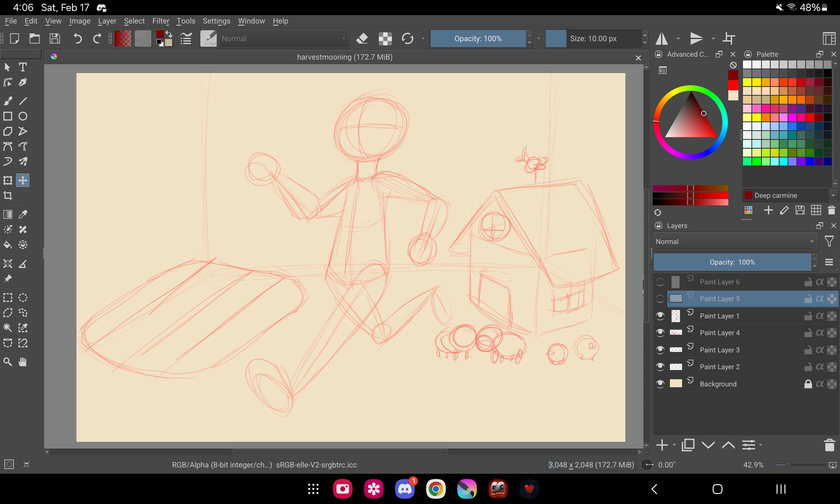Select the Text tool
The height and width of the screenshot is (504, 840).
point(23,67)
